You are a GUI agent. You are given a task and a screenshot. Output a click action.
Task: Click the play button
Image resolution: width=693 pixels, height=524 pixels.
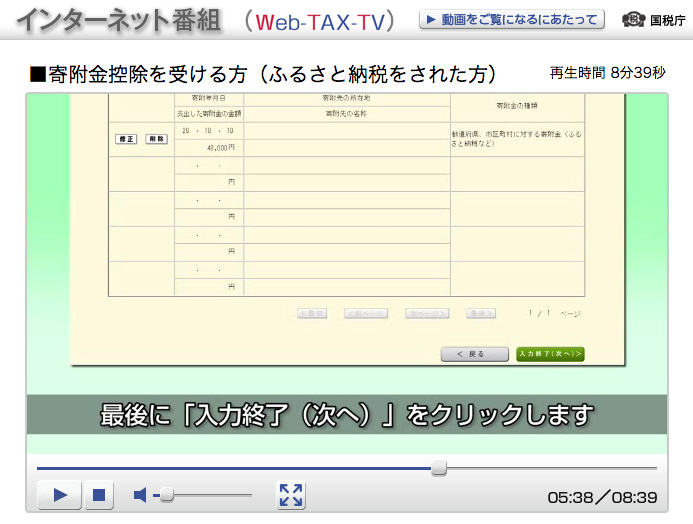pos(60,495)
